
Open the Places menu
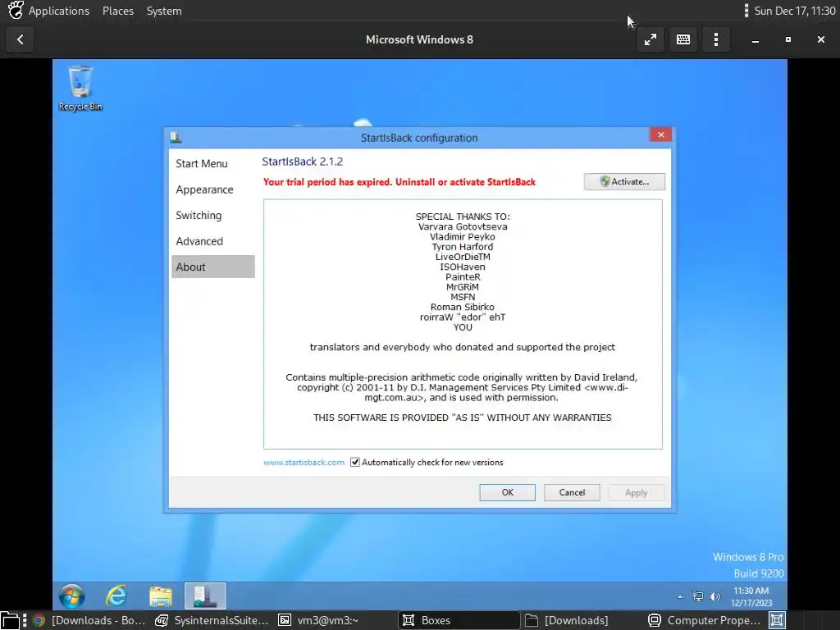[x=118, y=11]
